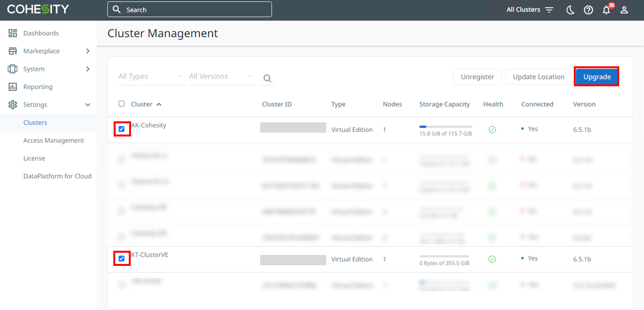Toggle dark mode moon icon
Screen dimensions: 644x310
[x=570, y=10]
